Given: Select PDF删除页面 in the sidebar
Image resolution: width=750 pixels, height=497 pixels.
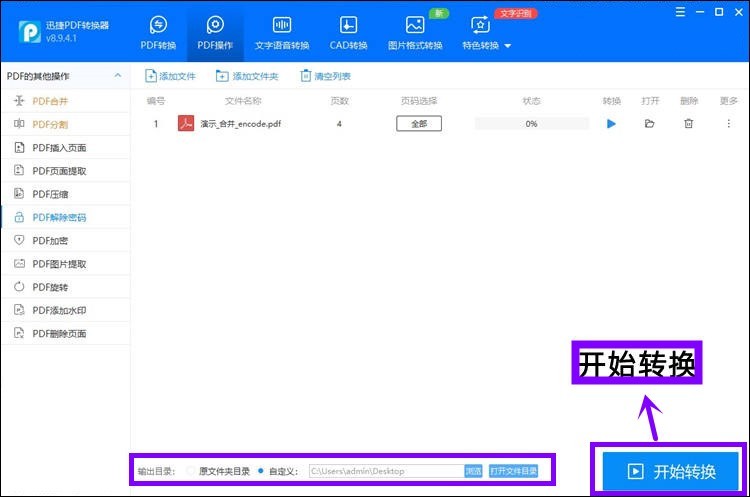Looking at the screenshot, I should (66, 333).
